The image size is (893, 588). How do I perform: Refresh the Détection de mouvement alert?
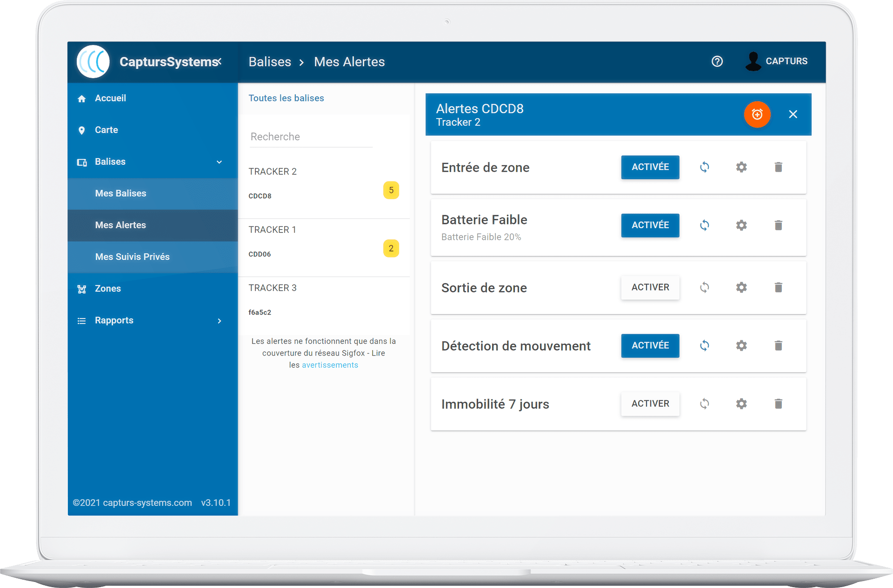705,346
